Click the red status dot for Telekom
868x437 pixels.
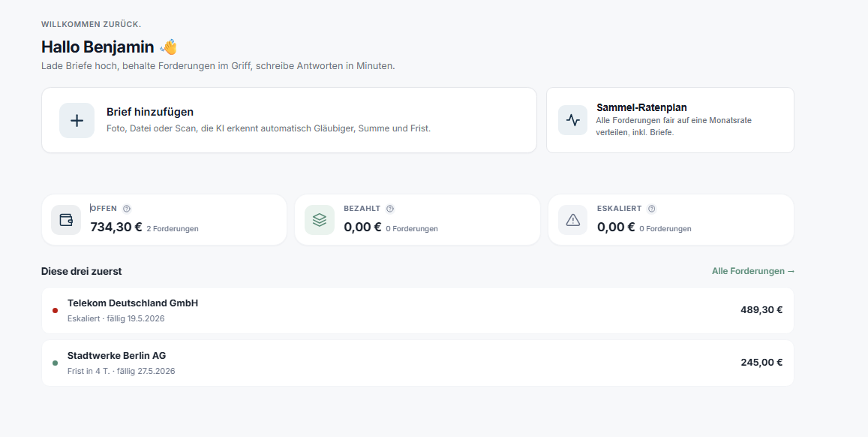pyautogui.click(x=55, y=310)
